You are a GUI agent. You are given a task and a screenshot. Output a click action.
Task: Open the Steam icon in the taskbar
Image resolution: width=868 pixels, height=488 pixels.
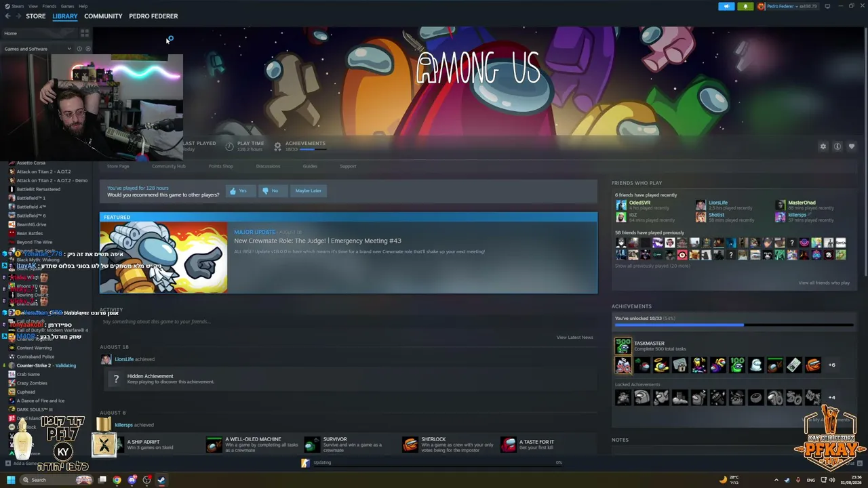pyautogui.click(x=161, y=480)
